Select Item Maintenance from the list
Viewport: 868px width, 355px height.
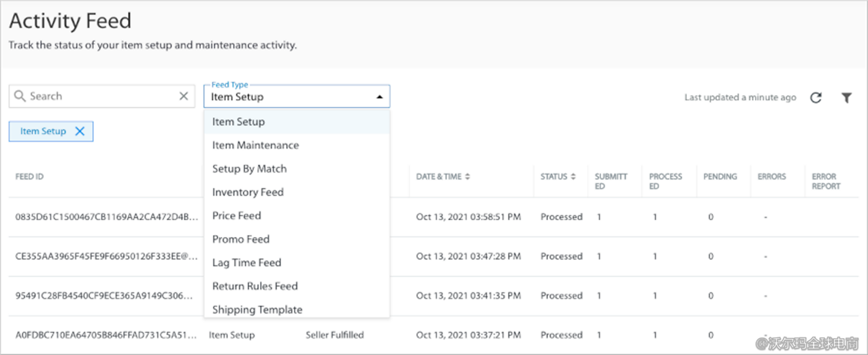[255, 145]
